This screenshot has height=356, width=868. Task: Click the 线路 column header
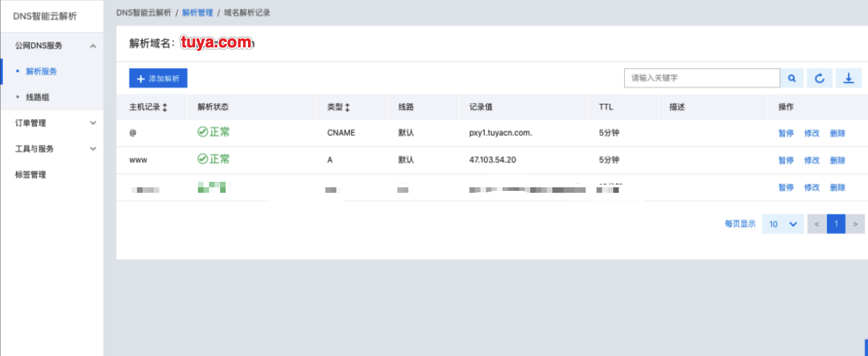click(406, 107)
